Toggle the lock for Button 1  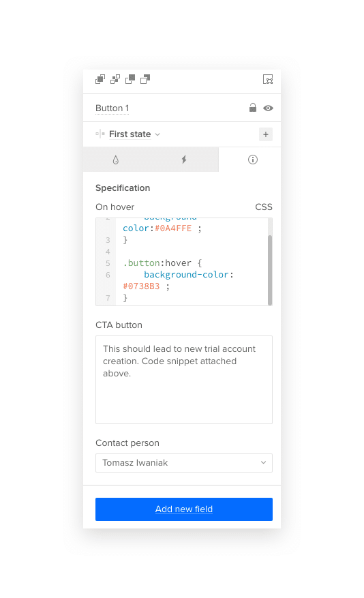tap(253, 108)
